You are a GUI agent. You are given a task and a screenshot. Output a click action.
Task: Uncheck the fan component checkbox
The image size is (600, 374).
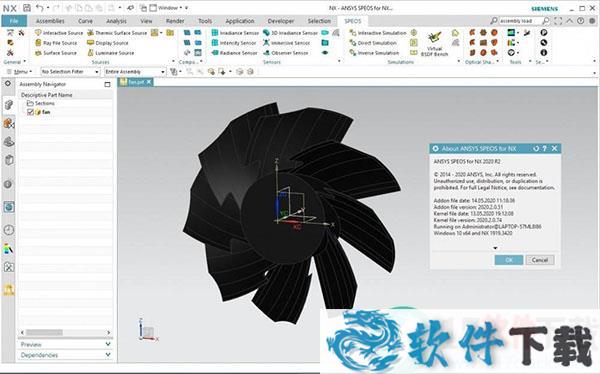coord(30,112)
